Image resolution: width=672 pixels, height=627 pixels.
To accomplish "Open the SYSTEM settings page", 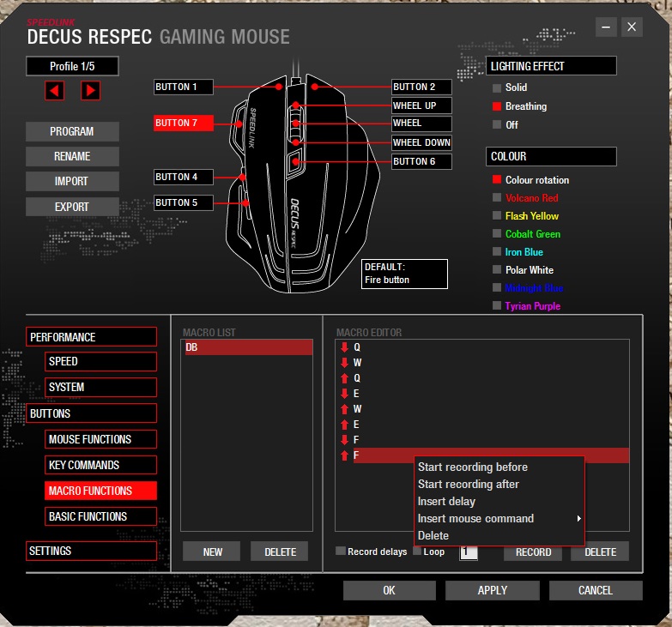I will (x=100, y=387).
